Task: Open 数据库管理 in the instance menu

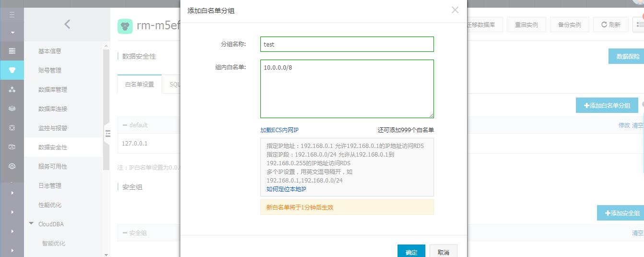Action: (53, 89)
